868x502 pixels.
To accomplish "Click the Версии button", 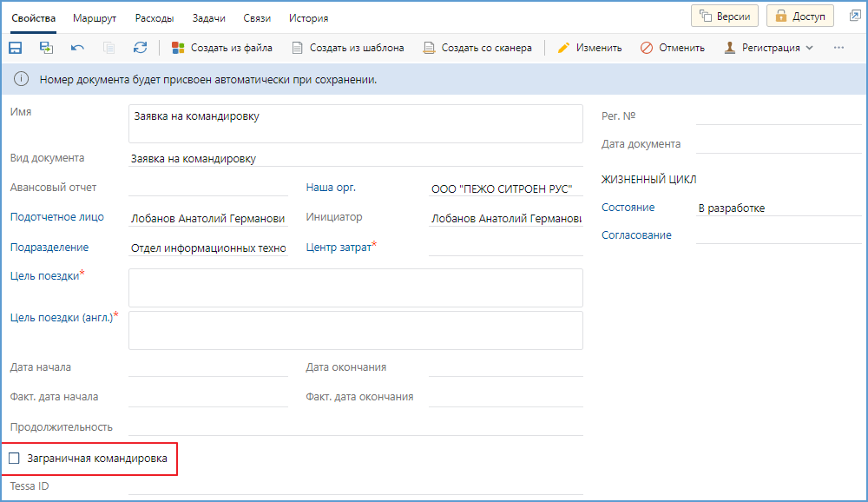I will [725, 17].
